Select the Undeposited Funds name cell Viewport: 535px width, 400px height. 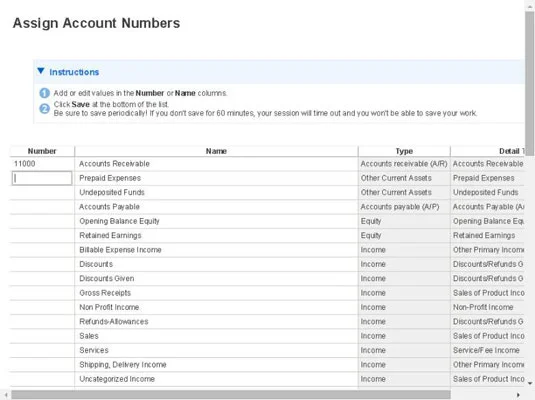216,192
